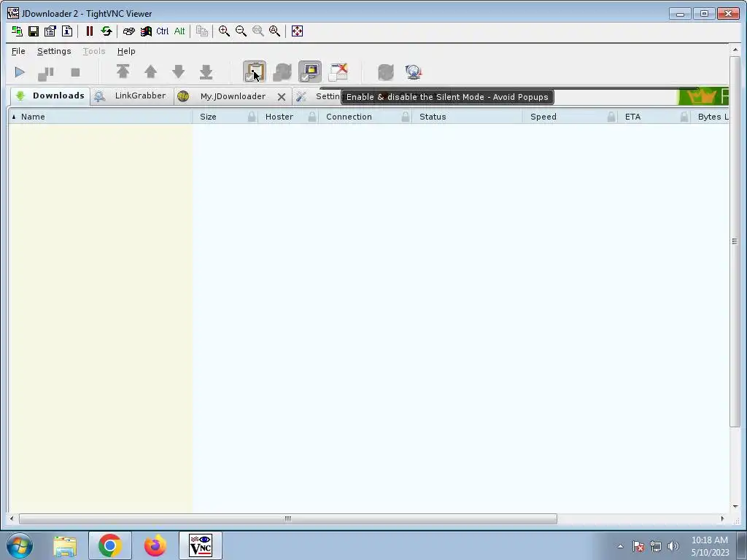Click the Pause downloads icon
The height and width of the screenshot is (560, 747).
(46, 72)
